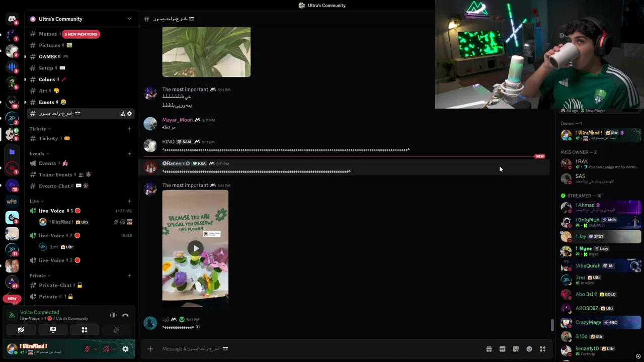View !AbuQurah in member list
The width and height of the screenshot is (644, 362).
(601, 265)
